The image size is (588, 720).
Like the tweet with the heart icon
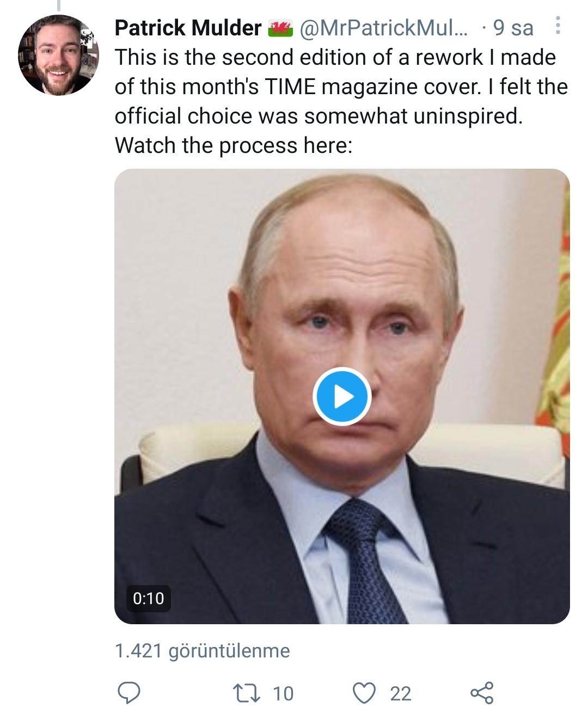click(x=364, y=693)
